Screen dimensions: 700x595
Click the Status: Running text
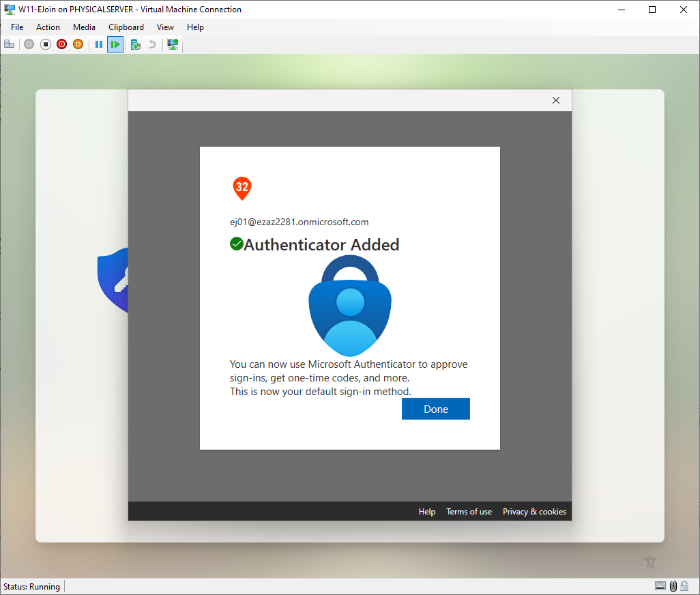pyautogui.click(x=31, y=587)
